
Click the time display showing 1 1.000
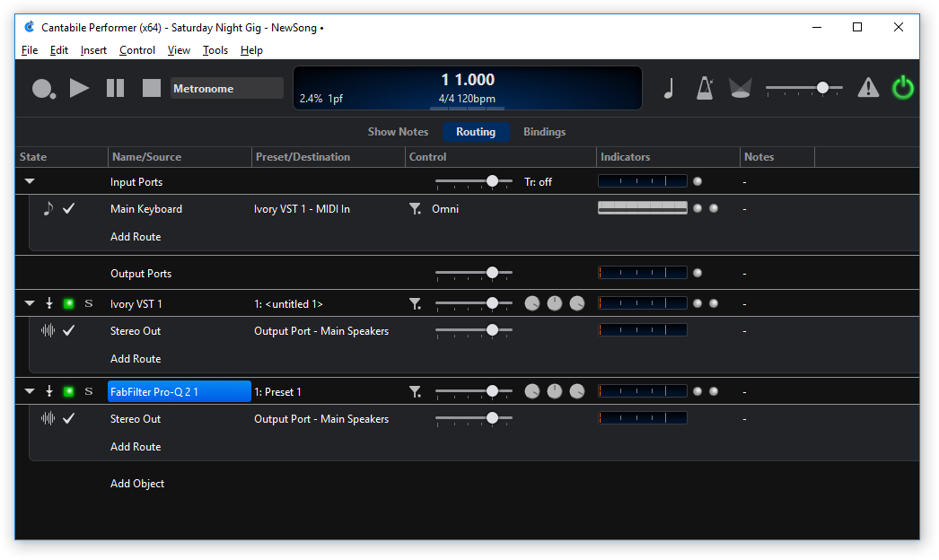pos(468,80)
